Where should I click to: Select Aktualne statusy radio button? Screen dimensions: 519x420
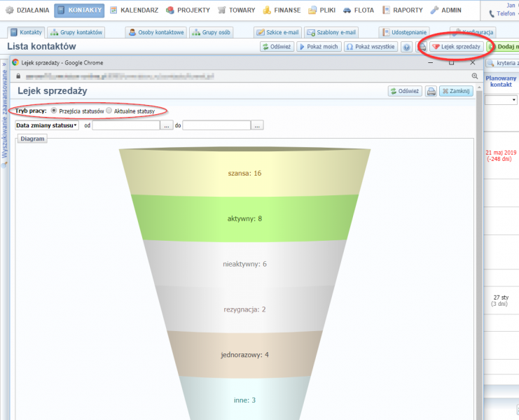click(x=109, y=111)
